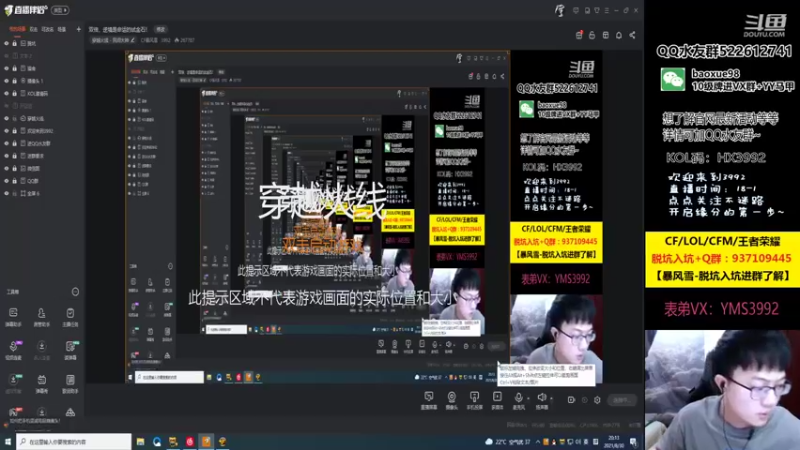Image resolution: width=800 pixels, height=450 pixels.
Task: Add a new scene with plus icon
Action: click(x=79, y=29)
